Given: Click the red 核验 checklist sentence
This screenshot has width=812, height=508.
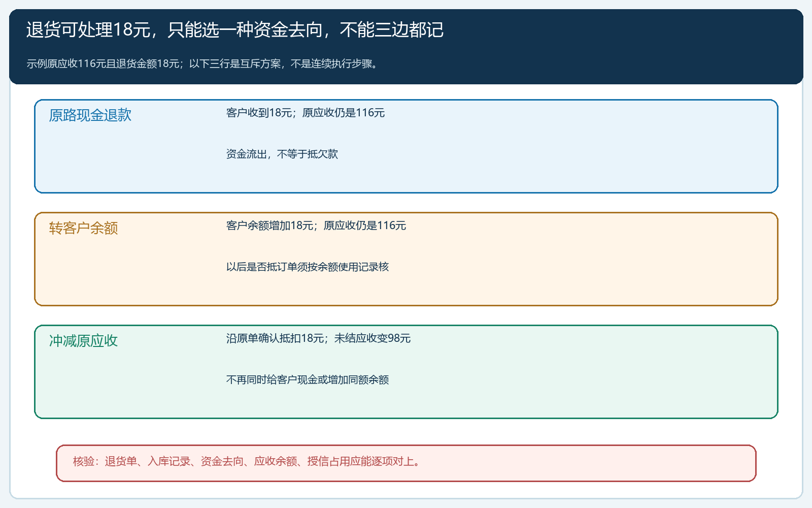Looking at the screenshot, I should 248,461.
